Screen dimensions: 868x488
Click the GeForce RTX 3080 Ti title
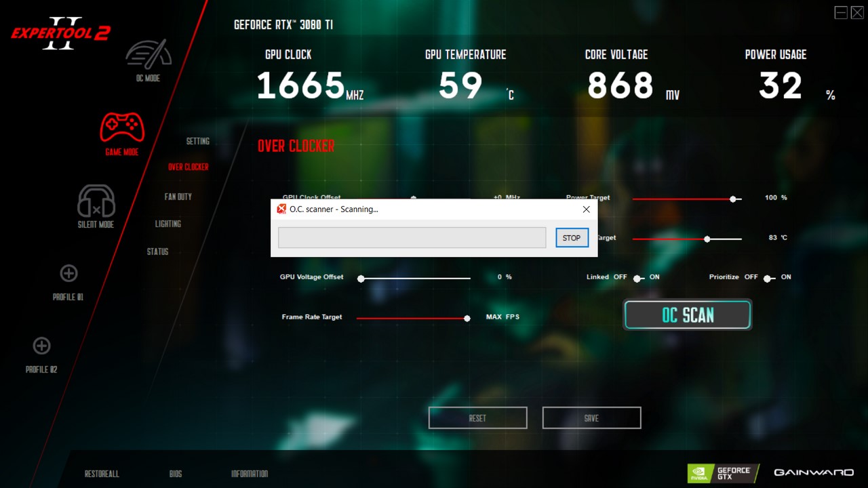click(283, 24)
